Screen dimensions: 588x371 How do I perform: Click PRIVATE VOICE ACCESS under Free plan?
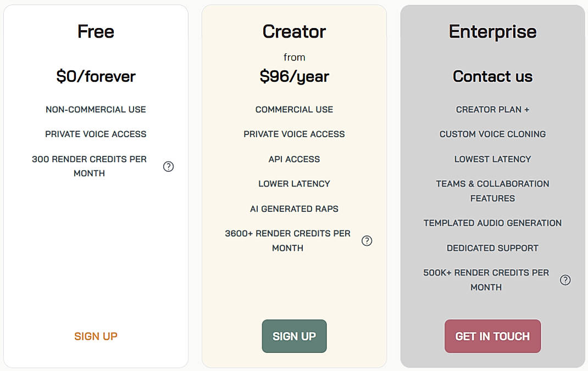pyautogui.click(x=96, y=134)
